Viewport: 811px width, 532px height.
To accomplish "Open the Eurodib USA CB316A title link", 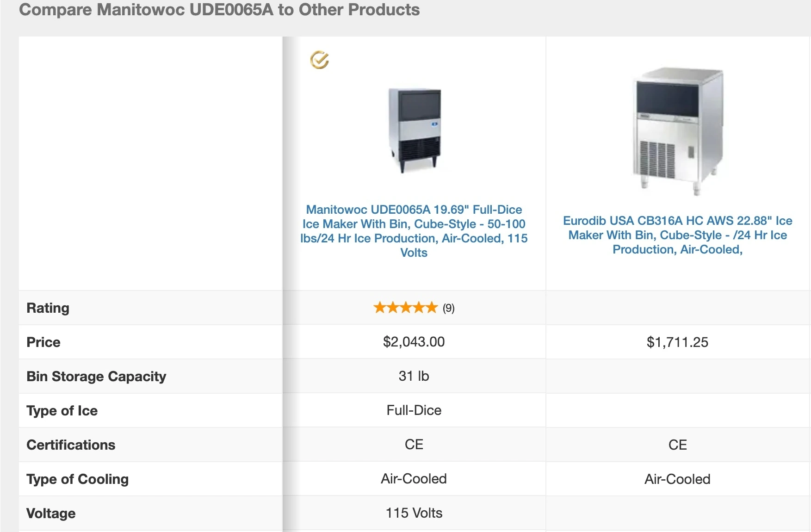I will tap(677, 235).
